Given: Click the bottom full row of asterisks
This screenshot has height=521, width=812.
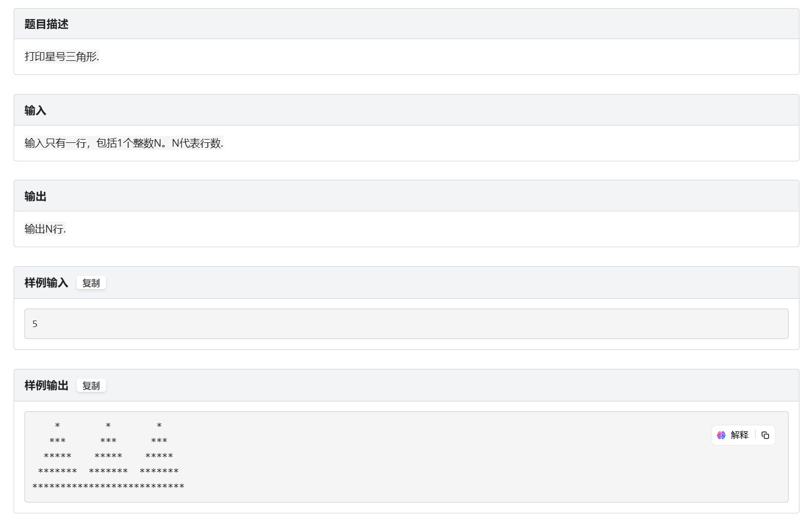Looking at the screenshot, I should click(x=108, y=487).
